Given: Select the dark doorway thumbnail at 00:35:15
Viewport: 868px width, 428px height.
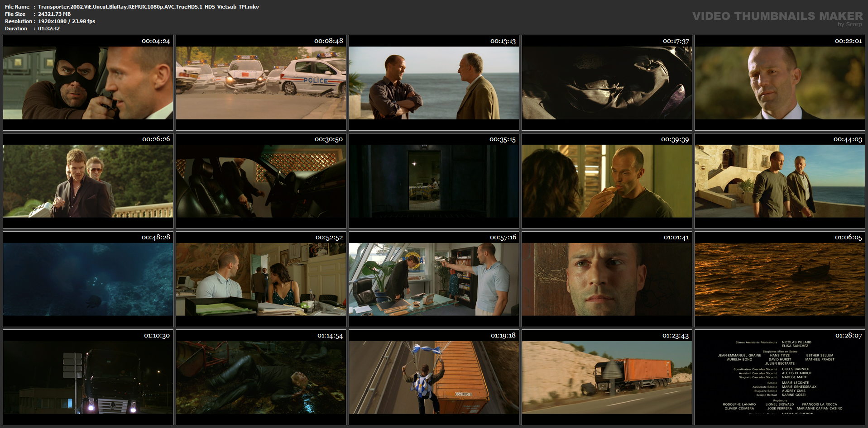Looking at the screenshot, I should (434, 181).
